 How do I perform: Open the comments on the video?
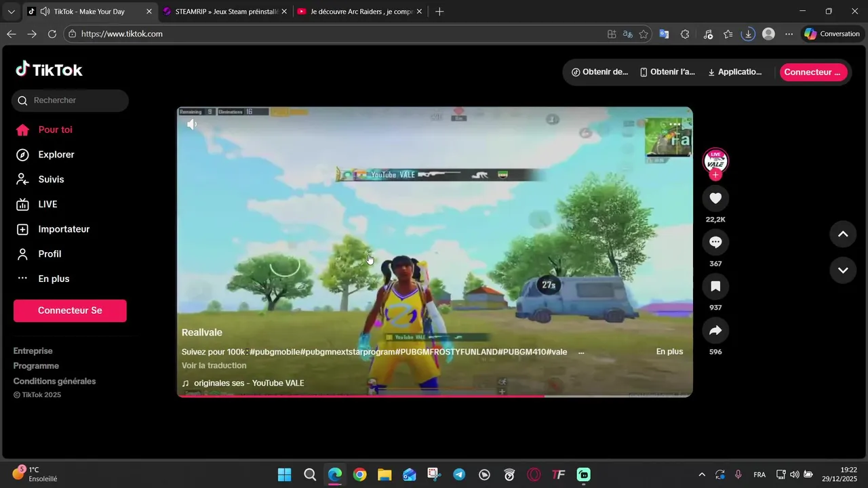click(x=715, y=242)
